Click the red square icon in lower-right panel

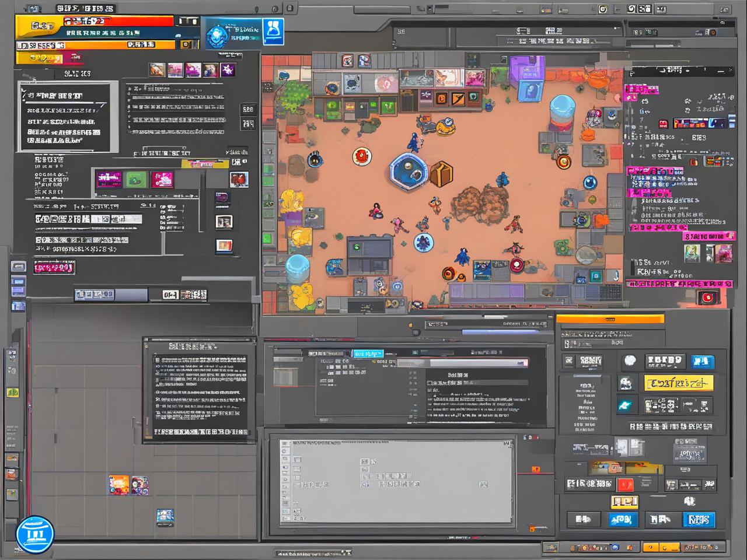click(x=625, y=485)
